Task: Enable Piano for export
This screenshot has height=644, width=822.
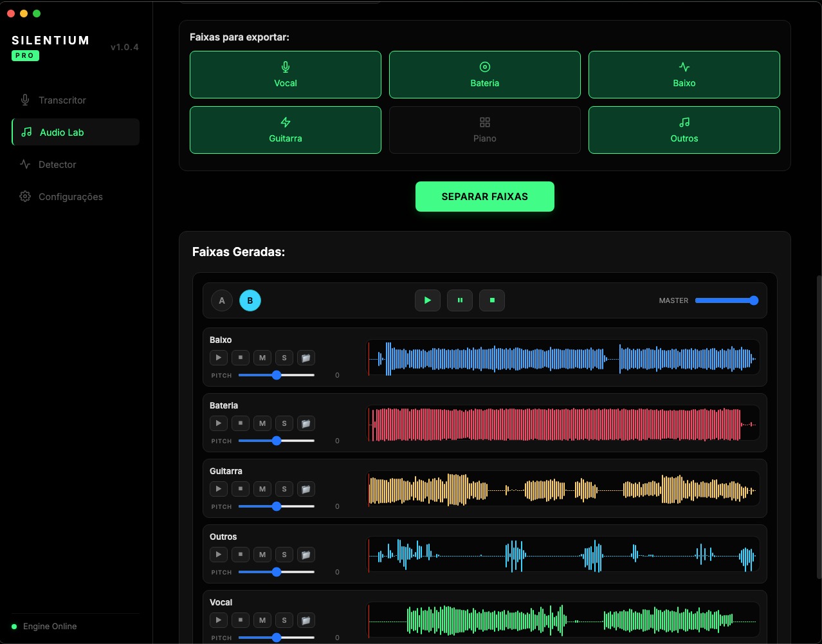Action: tap(484, 130)
